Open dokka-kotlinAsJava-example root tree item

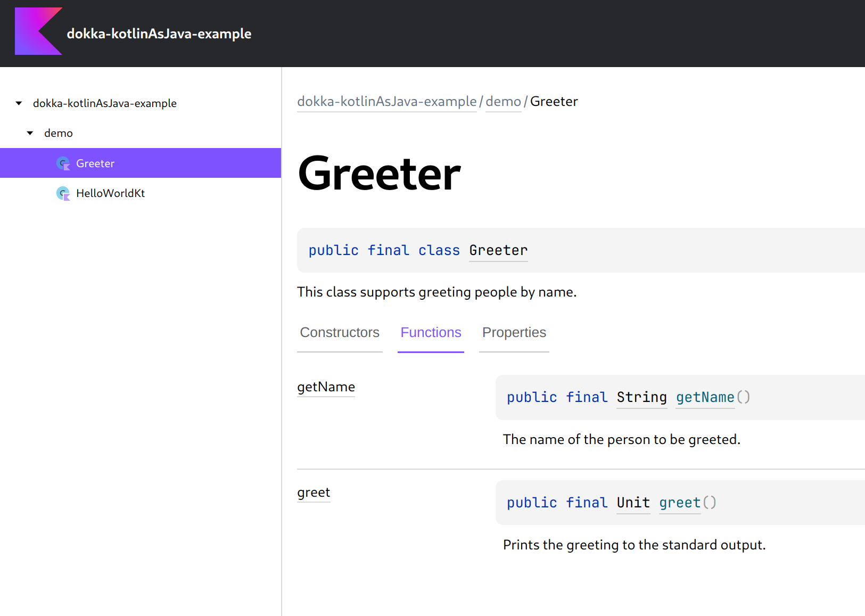105,103
